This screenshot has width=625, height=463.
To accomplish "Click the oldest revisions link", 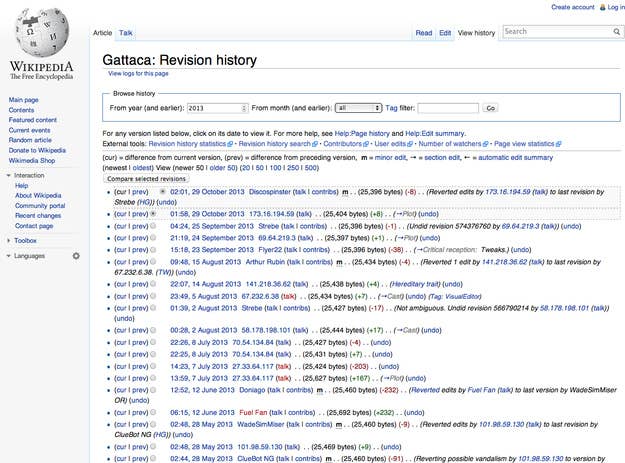I will [x=142, y=168].
